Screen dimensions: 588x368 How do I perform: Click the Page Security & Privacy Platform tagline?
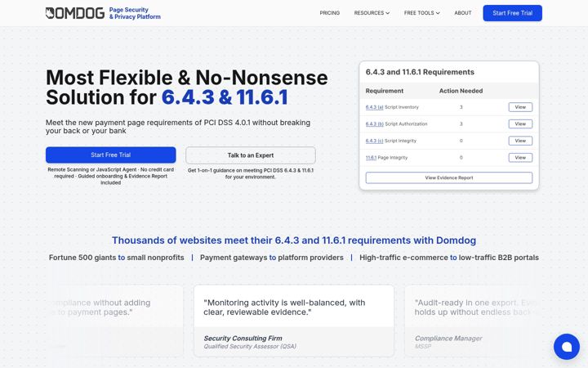[x=135, y=13]
